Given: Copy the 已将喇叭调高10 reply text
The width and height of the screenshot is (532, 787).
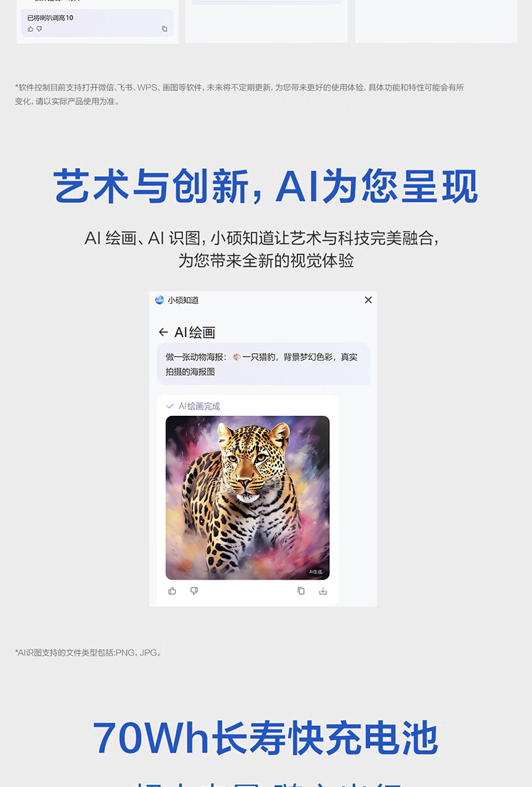Looking at the screenshot, I should tap(164, 29).
